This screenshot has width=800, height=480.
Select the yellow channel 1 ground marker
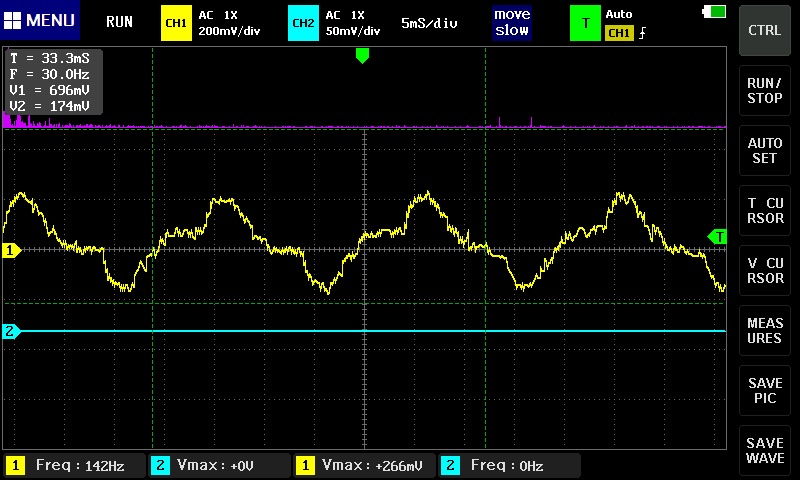pos(11,250)
